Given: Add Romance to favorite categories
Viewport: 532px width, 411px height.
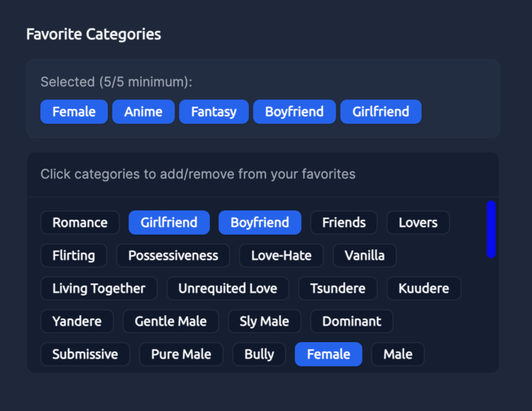Looking at the screenshot, I should point(80,222).
